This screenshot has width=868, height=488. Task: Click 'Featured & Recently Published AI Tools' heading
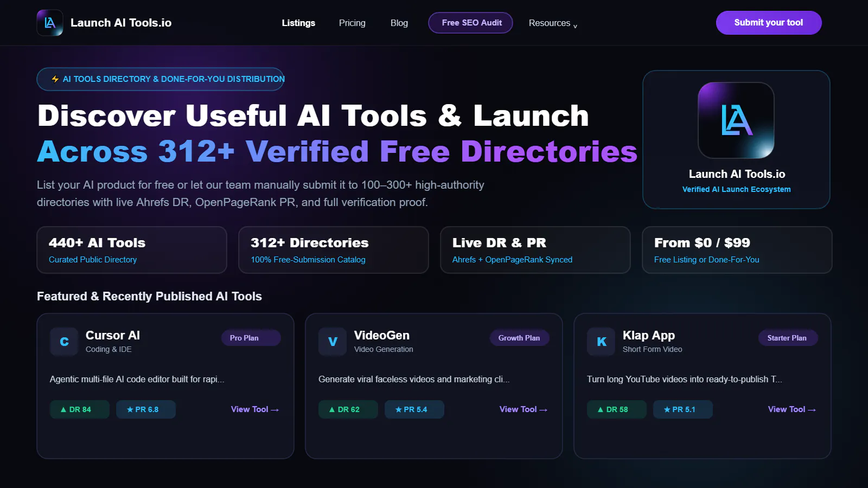[x=149, y=296]
